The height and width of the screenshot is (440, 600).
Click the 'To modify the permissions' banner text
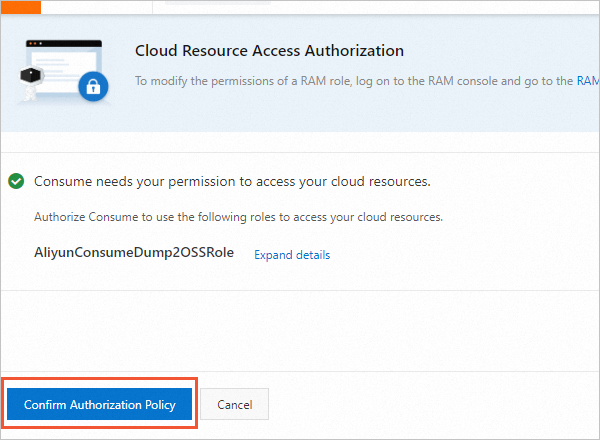coord(350,80)
